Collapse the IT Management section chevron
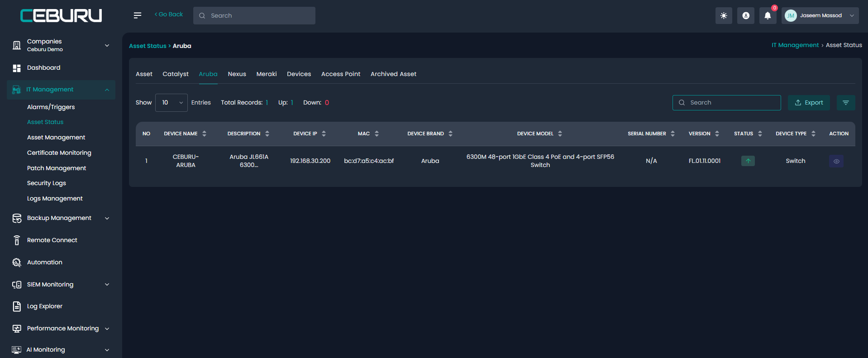The width and height of the screenshot is (868, 358). click(x=107, y=90)
